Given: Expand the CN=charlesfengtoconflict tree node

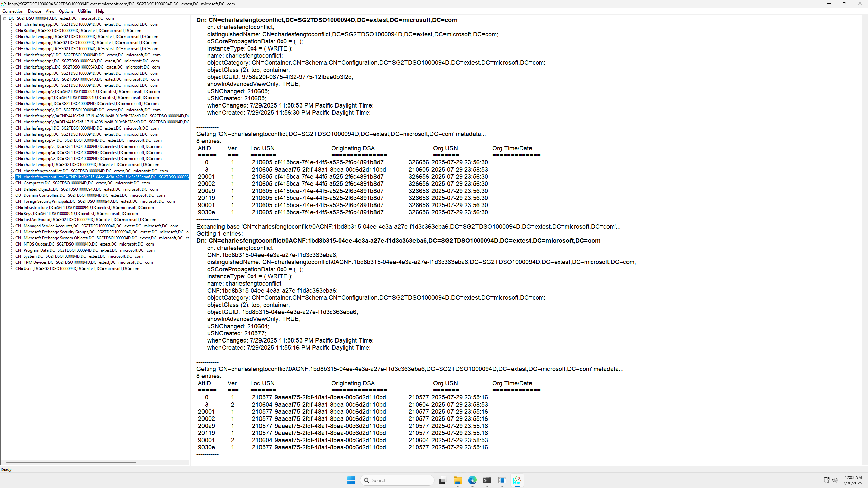Looking at the screenshot, I should click(11, 171).
